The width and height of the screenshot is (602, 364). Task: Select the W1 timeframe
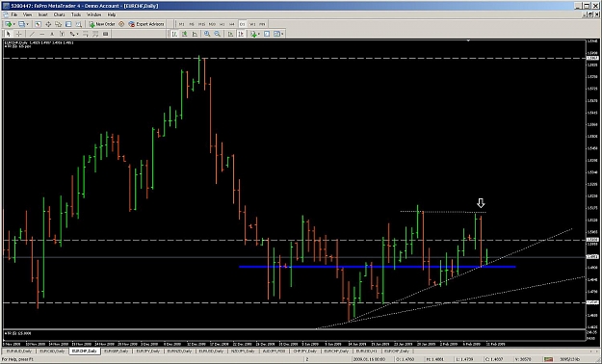point(252,24)
